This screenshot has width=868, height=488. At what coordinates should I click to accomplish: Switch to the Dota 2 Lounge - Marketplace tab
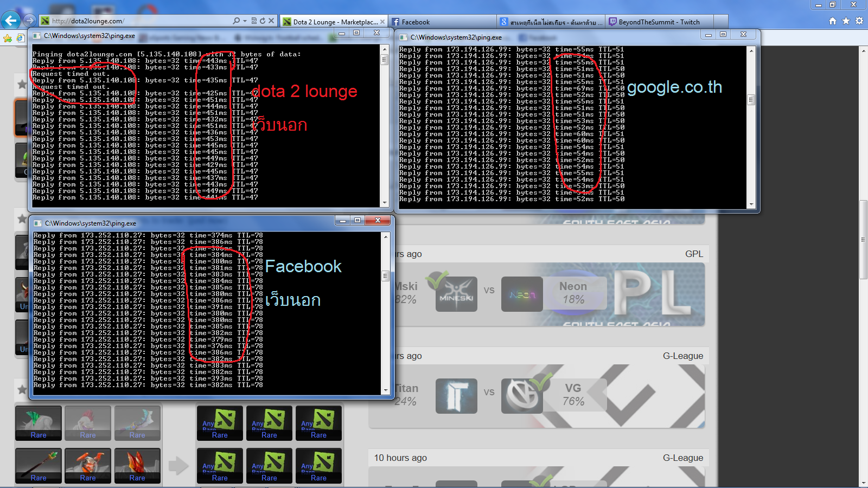(x=334, y=22)
